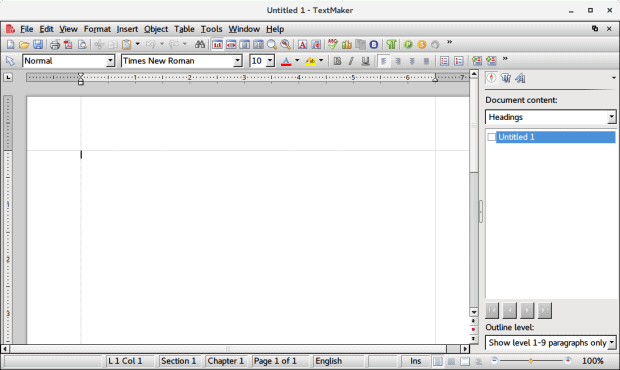Insert text frame with red A icon

coord(302,44)
